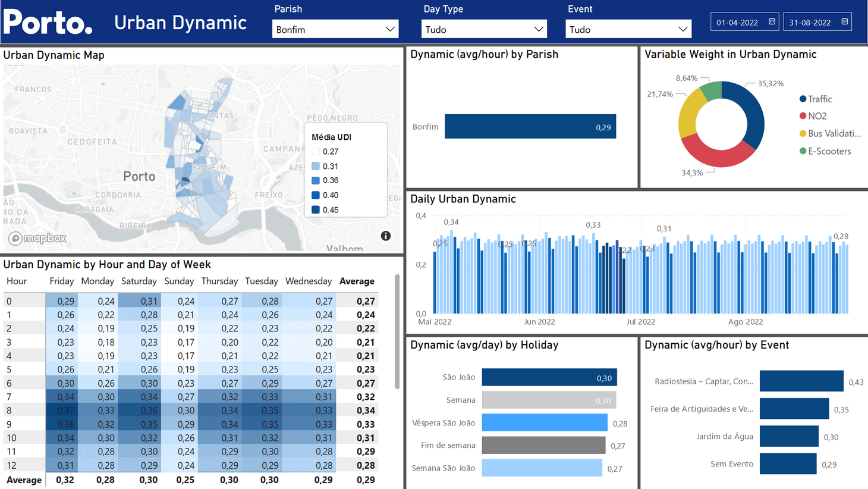This screenshot has width=868, height=489.
Task: Click the Porto logo
Action: [x=48, y=23]
